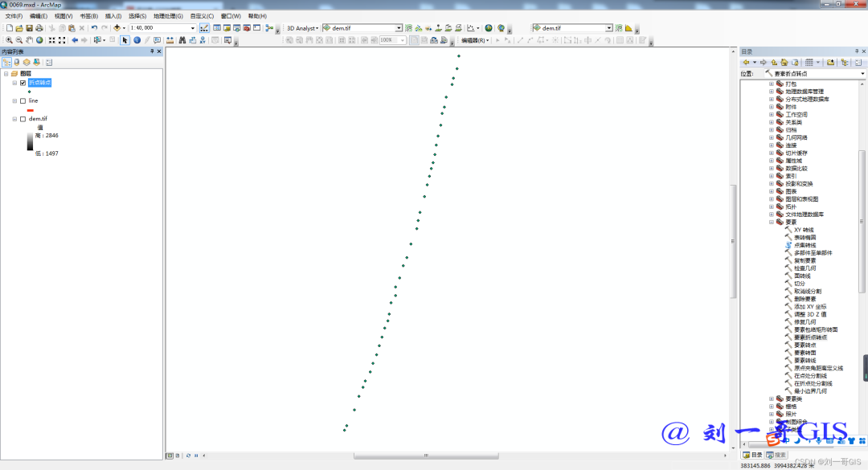This screenshot has height=470, width=868.
Task: Open the Catalog 位置 location dropdown
Action: point(862,74)
